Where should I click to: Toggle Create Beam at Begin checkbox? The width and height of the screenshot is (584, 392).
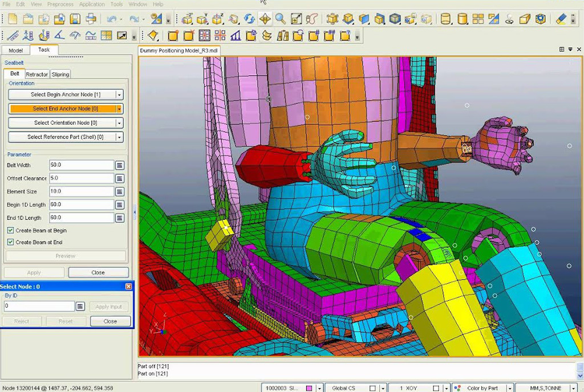coord(11,231)
